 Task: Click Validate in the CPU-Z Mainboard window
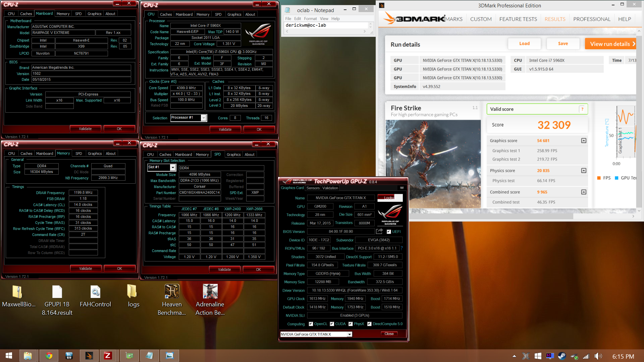[x=85, y=129]
